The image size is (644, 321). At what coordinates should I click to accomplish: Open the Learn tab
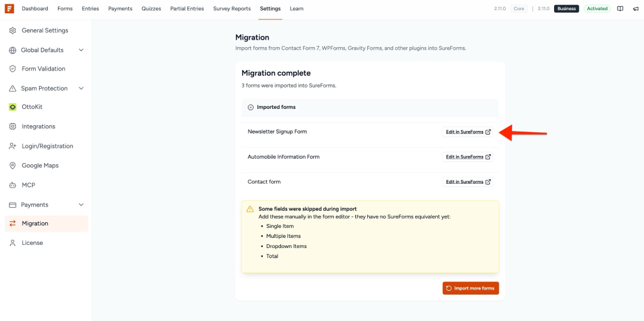[297, 9]
